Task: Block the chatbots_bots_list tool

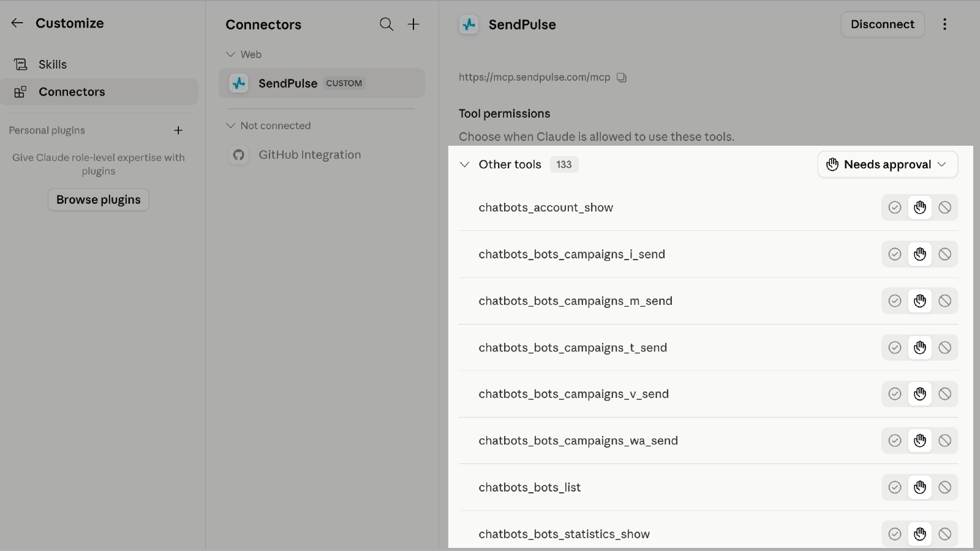Action: (945, 487)
